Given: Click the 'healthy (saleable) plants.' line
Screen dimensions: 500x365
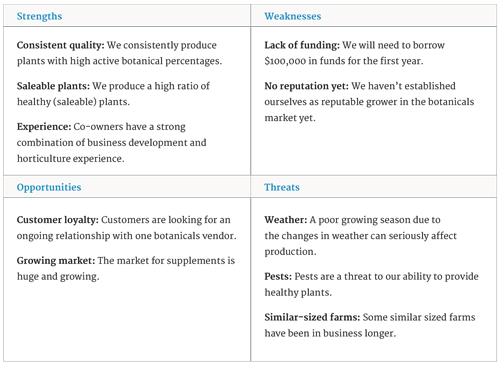Looking at the screenshot, I should [73, 102].
